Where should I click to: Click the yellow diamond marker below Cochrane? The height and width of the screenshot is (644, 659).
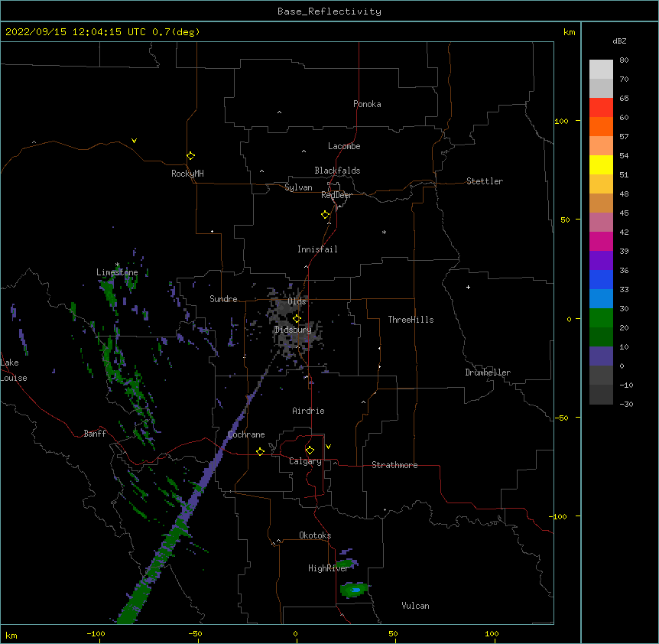pyautogui.click(x=260, y=451)
